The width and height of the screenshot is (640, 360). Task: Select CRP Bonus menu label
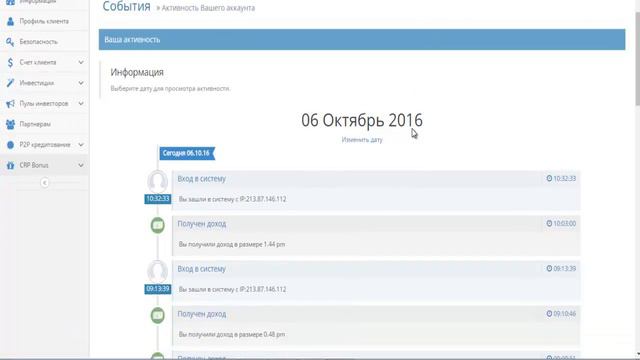pyautogui.click(x=34, y=165)
